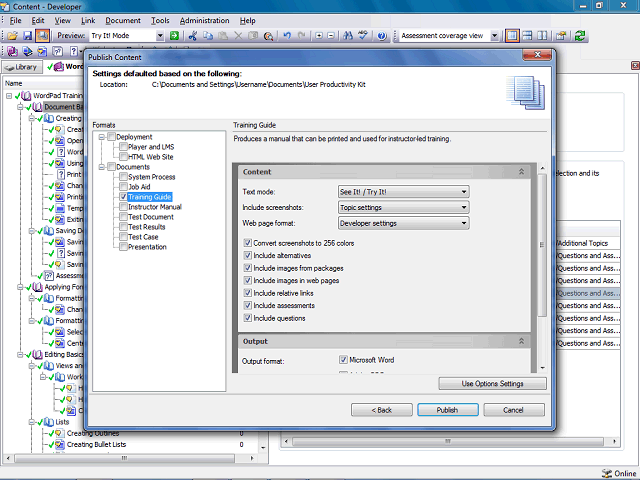Check the Instructor Manual checkbox
640x480 pixels.
123,207
